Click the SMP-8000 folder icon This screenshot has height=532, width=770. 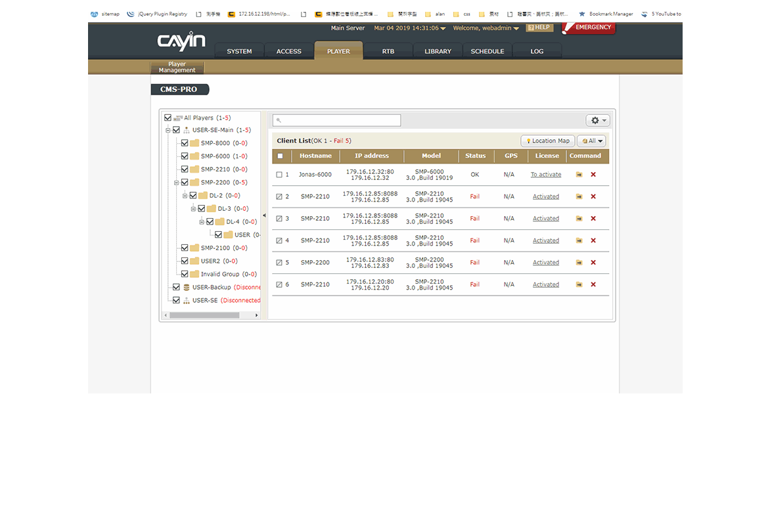click(194, 143)
